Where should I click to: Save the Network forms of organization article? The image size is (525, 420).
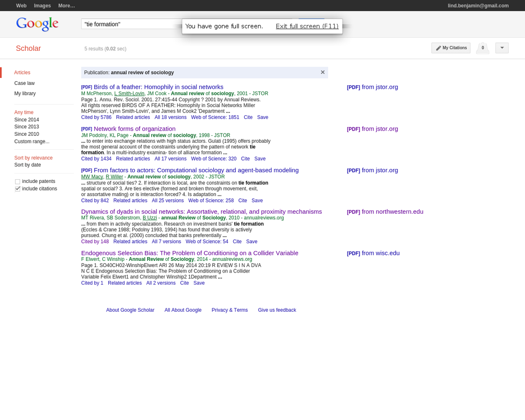click(x=260, y=159)
